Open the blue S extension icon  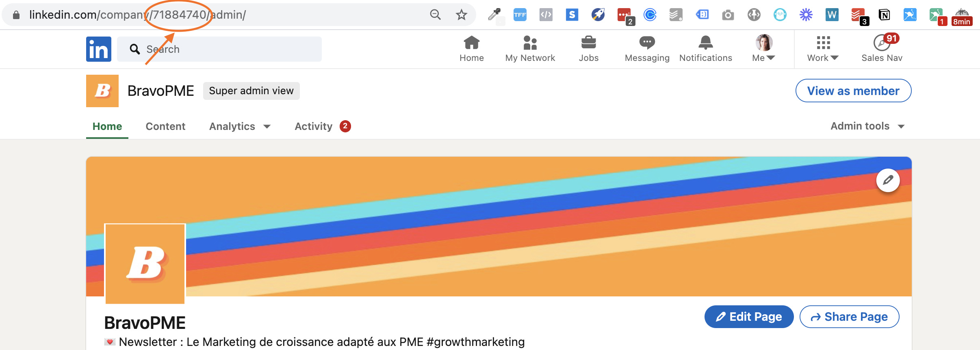coord(572,15)
